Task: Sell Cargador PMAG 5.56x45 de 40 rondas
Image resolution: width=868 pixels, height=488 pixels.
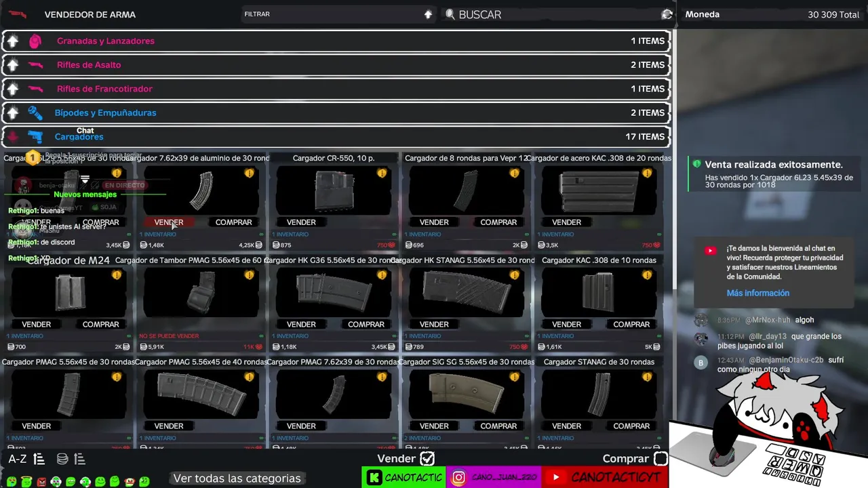Action: pyautogui.click(x=169, y=426)
